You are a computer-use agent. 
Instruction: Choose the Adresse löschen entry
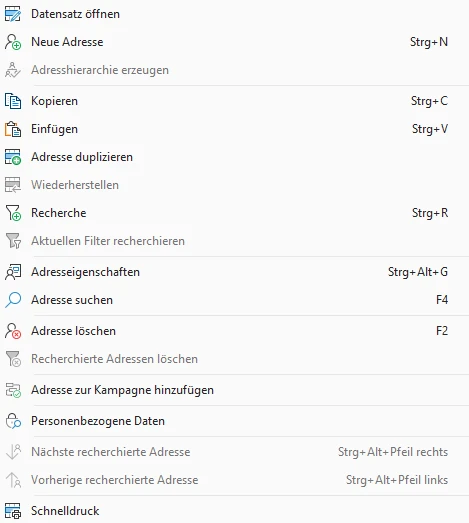pos(234,331)
